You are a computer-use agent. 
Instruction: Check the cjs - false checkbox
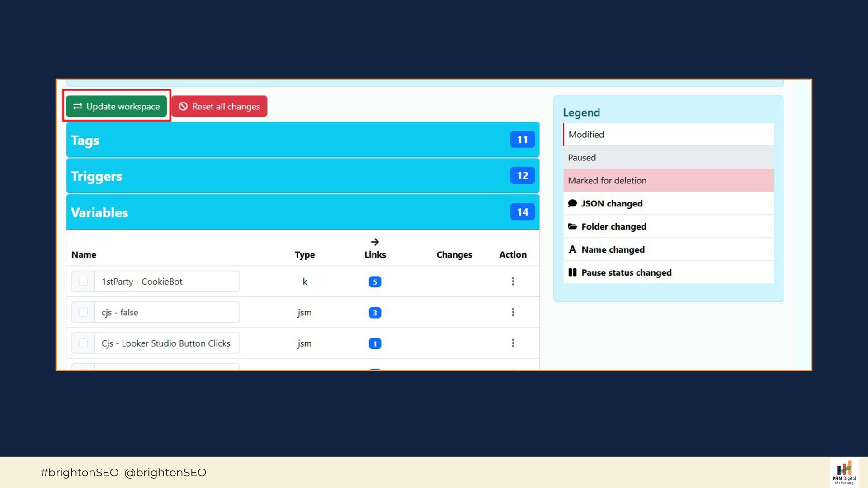(x=83, y=312)
